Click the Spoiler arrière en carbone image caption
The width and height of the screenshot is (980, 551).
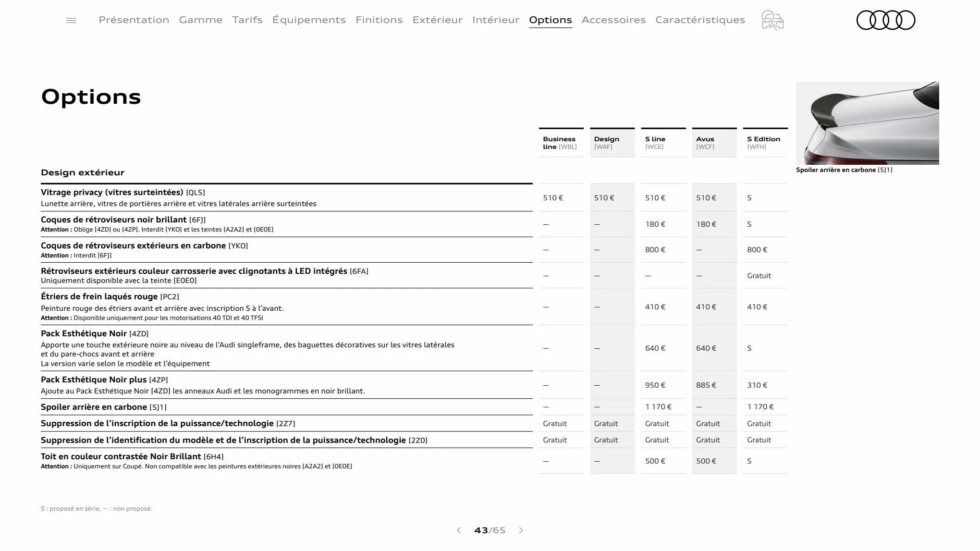click(x=844, y=170)
